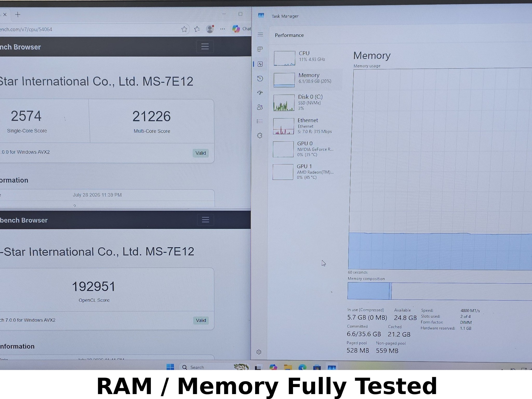Open Task Manager Settings gear
Image resolution: width=532 pixels, height=399 pixels.
click(259, 352)
